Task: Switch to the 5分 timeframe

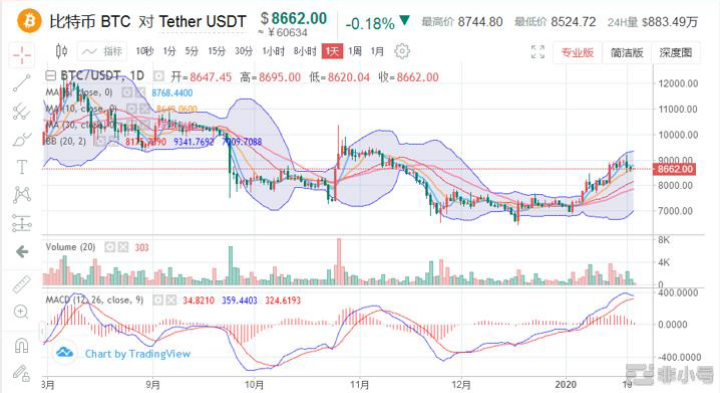Action: click(x=191, y=51)
